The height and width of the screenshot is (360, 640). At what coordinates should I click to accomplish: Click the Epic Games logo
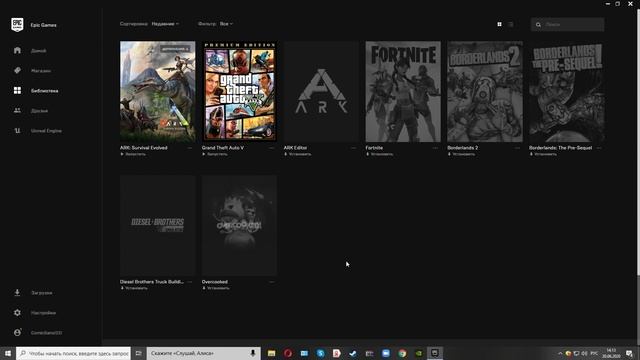(17, 24)
